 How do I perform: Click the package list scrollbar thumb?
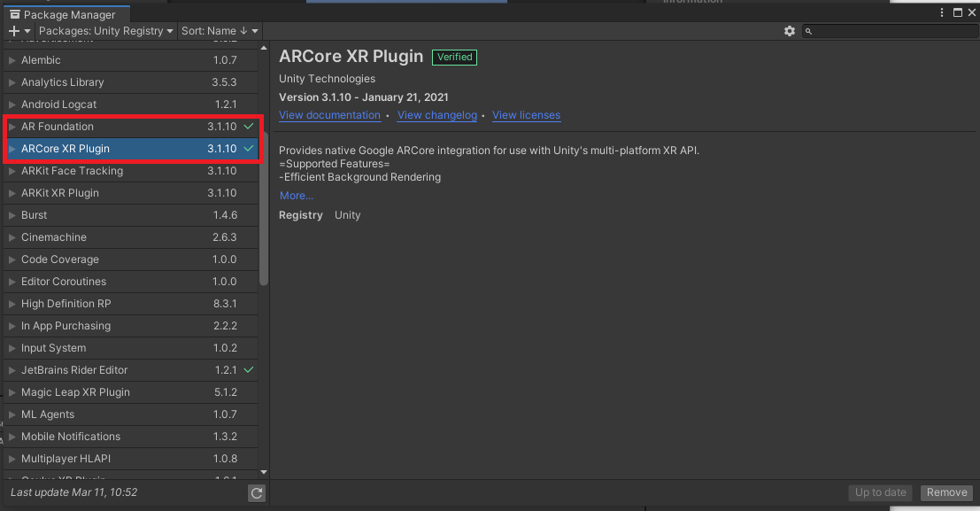264,209
